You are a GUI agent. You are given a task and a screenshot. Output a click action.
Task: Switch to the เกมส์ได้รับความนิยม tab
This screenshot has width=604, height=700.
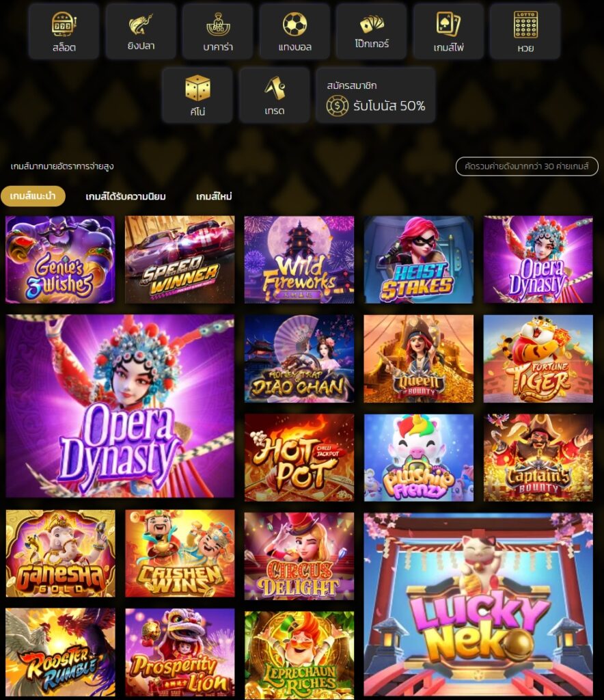[x=126, y=196]
